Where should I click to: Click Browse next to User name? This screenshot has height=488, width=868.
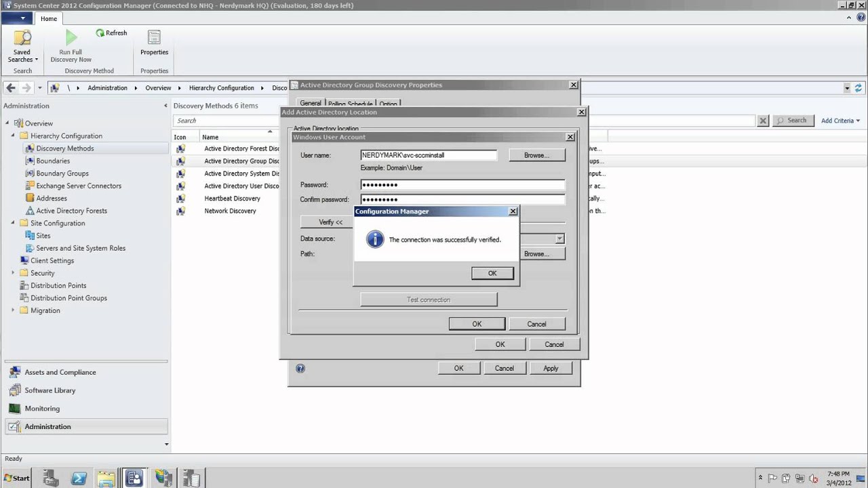coord(536,155)
